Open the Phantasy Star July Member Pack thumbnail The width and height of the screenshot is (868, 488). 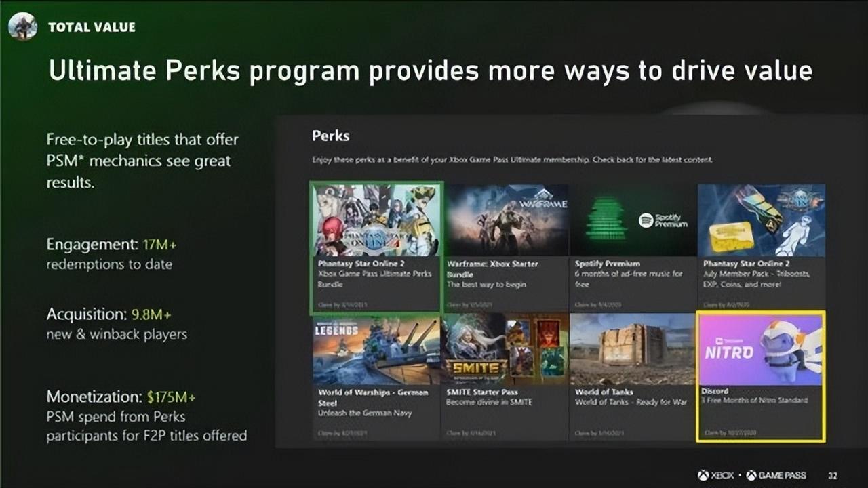coord(762,220)
